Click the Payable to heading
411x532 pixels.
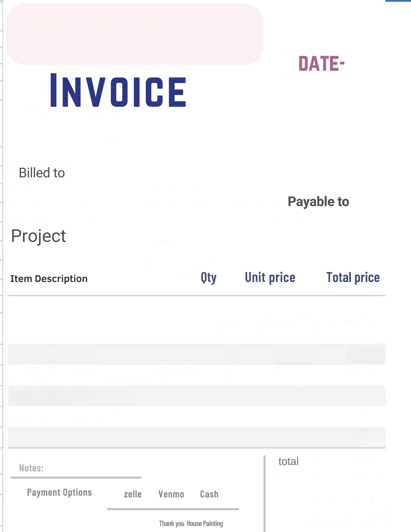coord(318,202)
